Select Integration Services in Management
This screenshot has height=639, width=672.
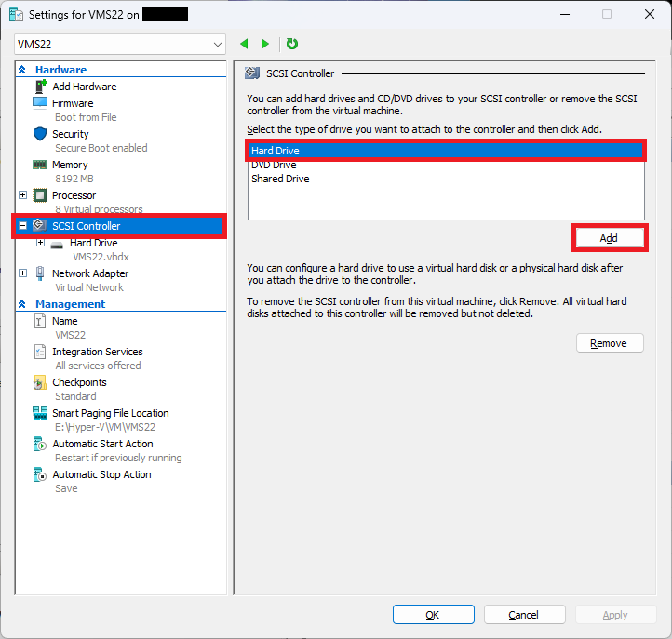(98, 352)
